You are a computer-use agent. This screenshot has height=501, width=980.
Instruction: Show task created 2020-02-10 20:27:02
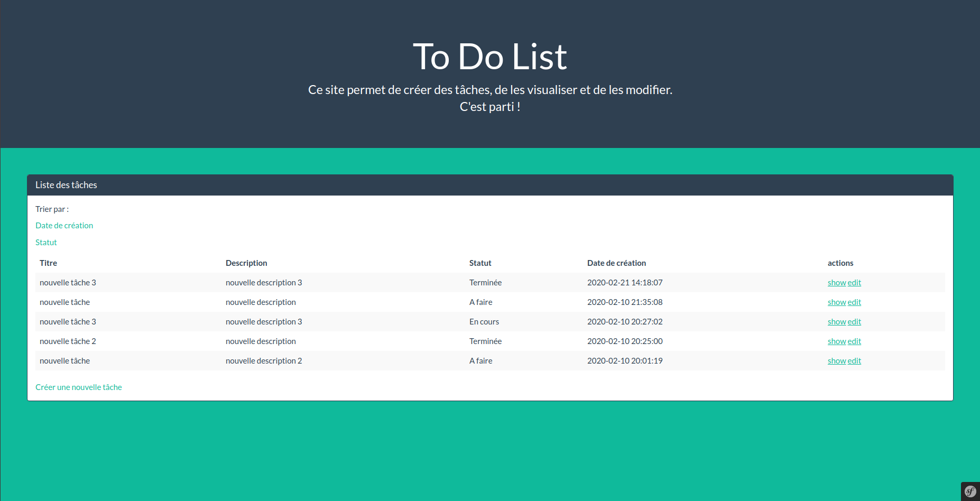[x=837, y=322]
